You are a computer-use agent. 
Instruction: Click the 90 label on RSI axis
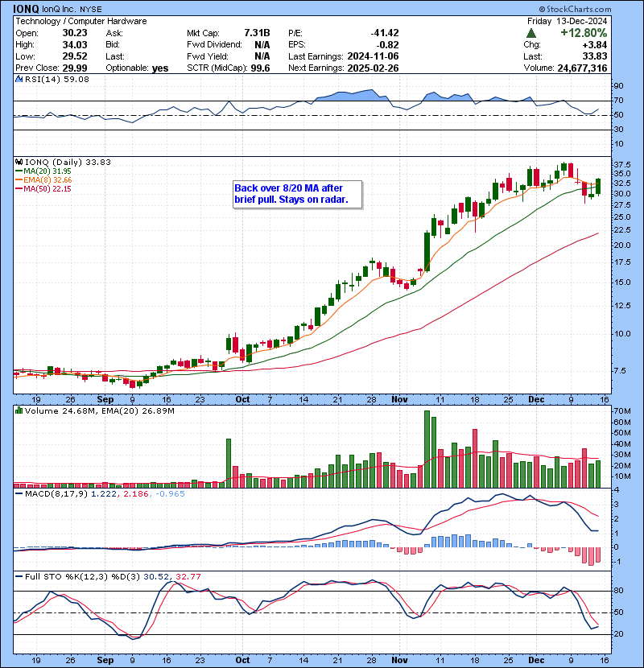click(x=618, y=86)
